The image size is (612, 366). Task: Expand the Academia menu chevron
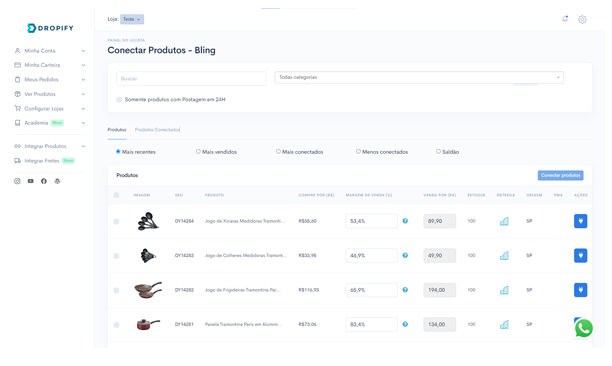point(83,123)
